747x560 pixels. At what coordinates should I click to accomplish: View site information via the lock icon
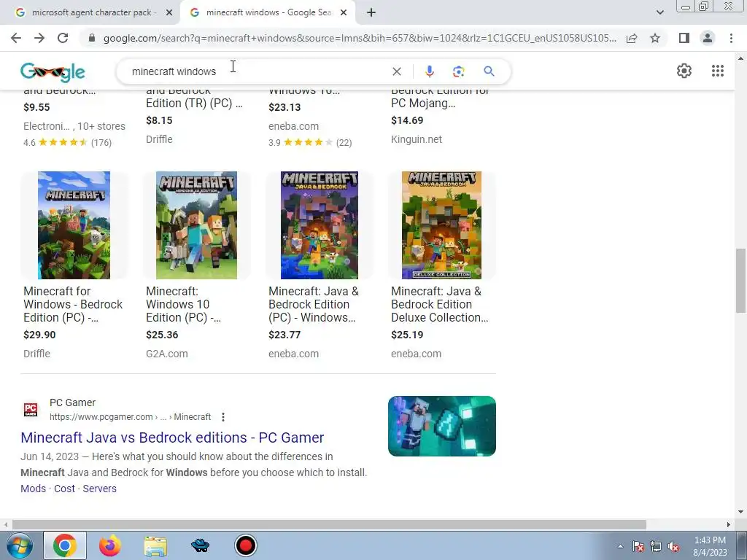[92, 38]
